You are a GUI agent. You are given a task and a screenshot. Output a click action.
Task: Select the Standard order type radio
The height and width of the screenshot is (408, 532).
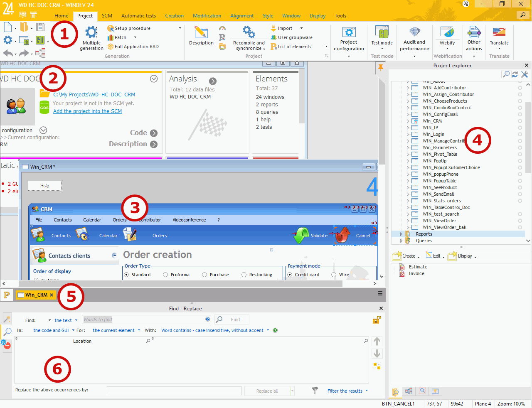pyautogui.click(x=126, y=275)
